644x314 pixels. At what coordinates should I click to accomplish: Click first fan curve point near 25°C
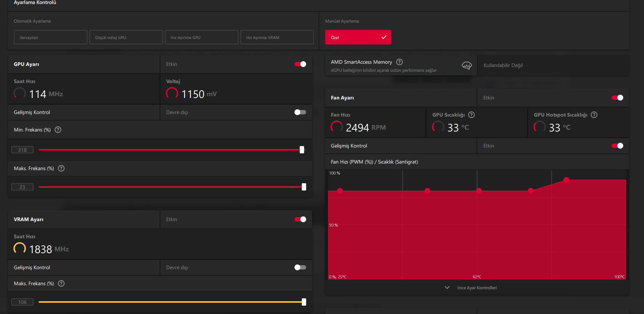point(340,191)
